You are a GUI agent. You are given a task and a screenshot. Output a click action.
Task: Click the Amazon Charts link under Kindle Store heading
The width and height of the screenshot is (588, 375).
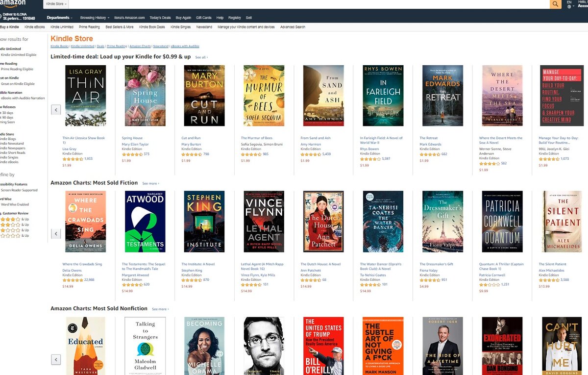140,46
